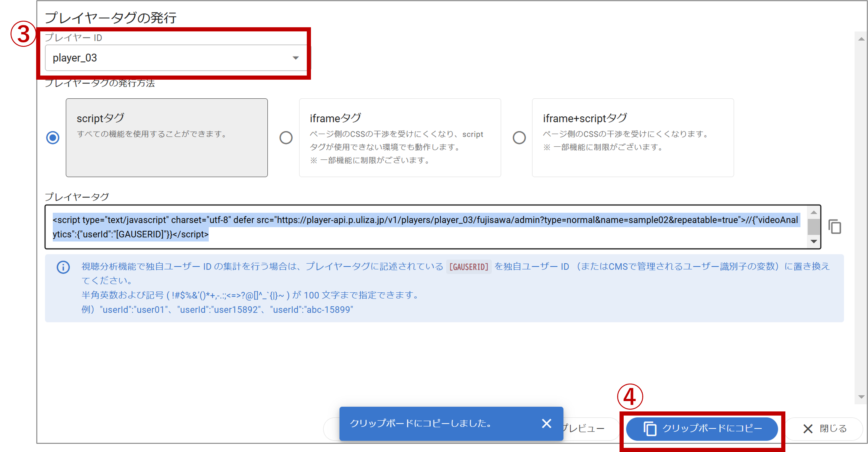Click the プレイヤータグの発行 dialog title
This screenshot has height=452, width=868.
110,17
